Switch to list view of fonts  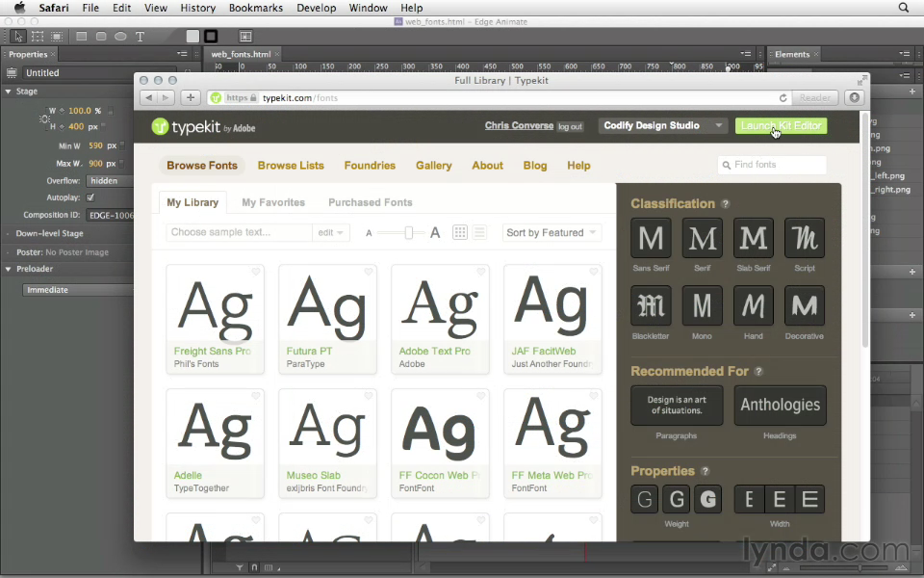479,232
